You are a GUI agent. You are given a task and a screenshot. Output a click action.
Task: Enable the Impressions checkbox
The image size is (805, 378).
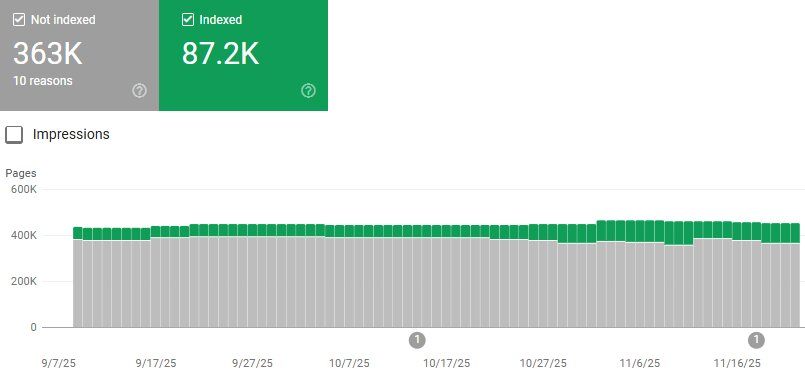coord(14,135)
